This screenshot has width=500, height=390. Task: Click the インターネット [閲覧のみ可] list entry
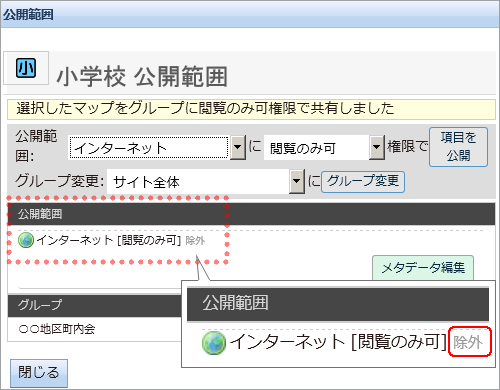pos(109,240)
